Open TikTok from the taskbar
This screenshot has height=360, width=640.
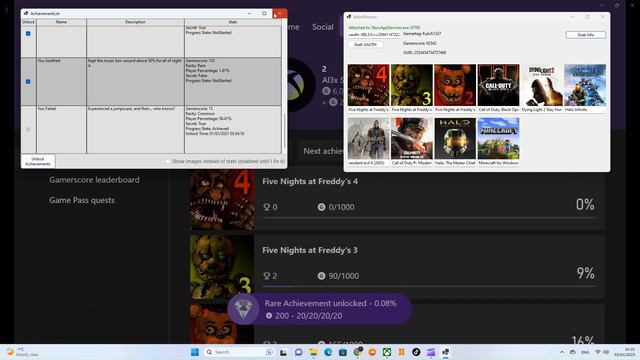click(x=416, y=352)
